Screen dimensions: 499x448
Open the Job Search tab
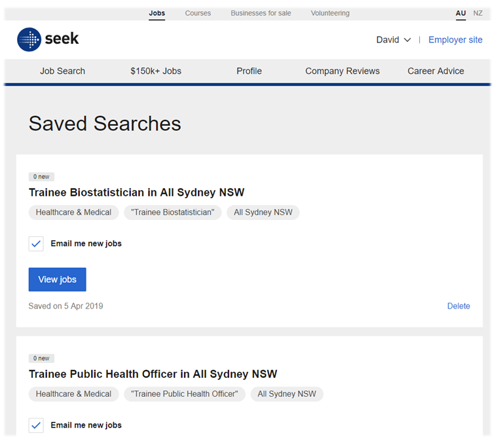(62, 71)
